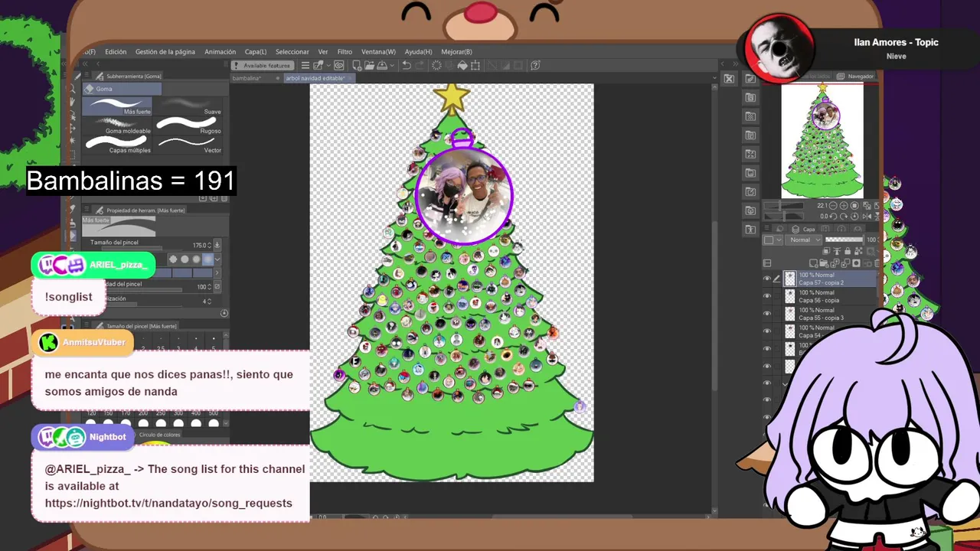Open the Gestión de la página menu
This screenshot has width=980, height=551.
click(165, 52)
